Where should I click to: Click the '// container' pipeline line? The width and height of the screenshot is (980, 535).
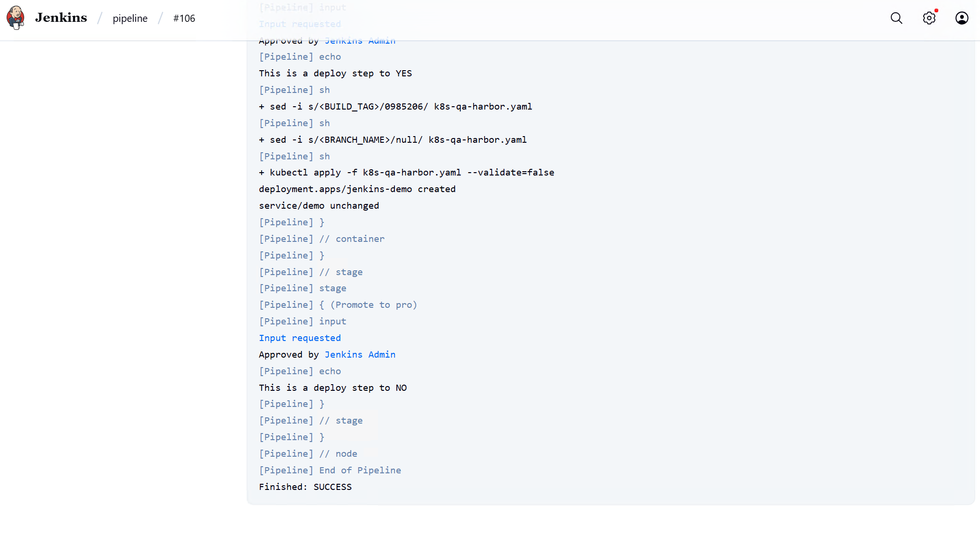click(321, 239)
